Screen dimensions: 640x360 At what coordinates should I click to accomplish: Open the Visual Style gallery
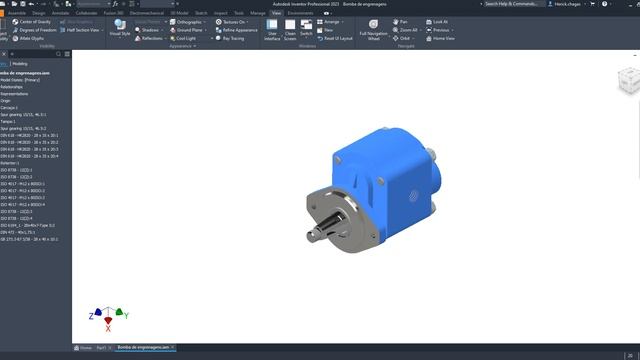(x=120, y=28)
